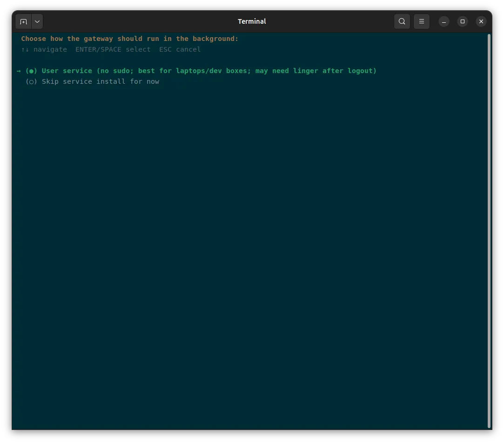Open the terminal search tool
Viewport: 504px width, 443px height.
(402, 21)
